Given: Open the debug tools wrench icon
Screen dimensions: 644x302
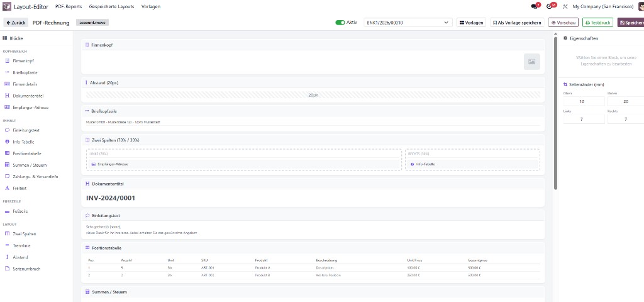Looking at the screenshot, I should click(565, 6).
